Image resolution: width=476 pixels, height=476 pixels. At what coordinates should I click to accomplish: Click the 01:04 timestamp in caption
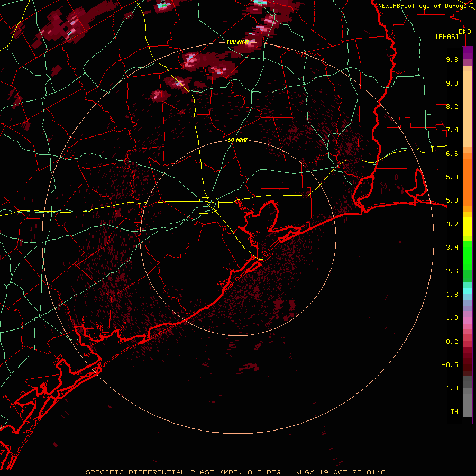[x=378, y=472]
